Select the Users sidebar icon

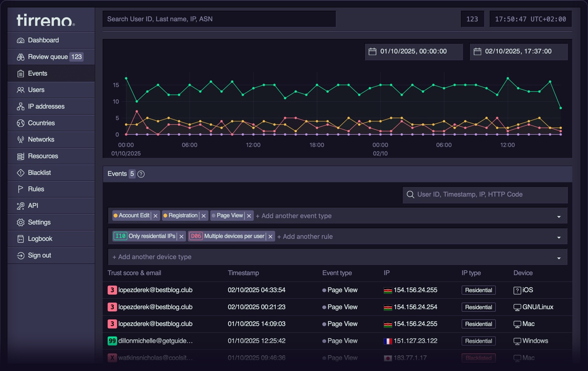(x=21, y=89)
